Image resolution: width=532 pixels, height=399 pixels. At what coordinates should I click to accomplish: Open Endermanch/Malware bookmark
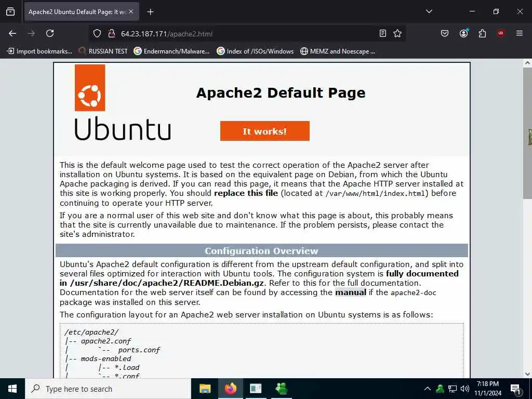tap(171, 51)
